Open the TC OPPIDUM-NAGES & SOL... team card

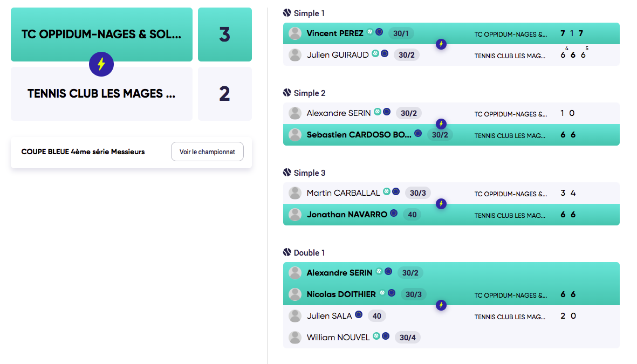101,35
